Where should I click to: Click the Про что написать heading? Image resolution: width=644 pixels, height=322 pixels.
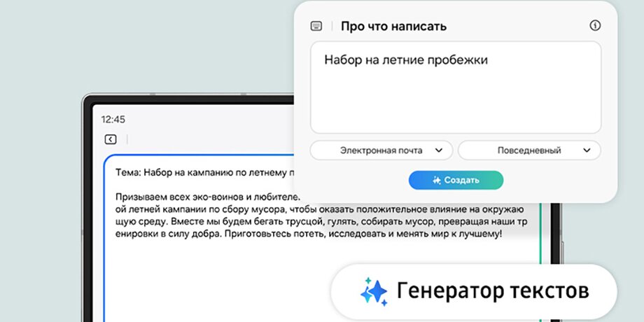click(393, 27)
